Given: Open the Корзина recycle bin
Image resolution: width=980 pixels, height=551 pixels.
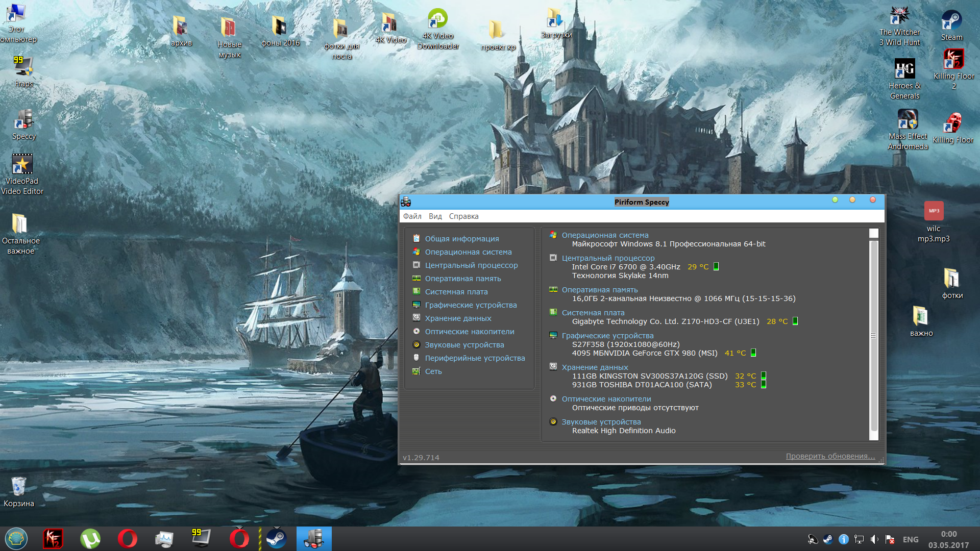Looking at the screenshot, I should 19,492.
